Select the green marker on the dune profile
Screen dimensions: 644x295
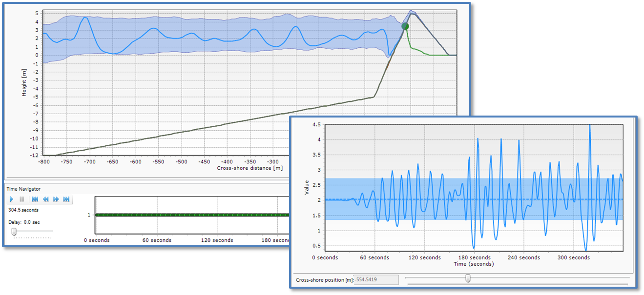(x=405, y=26)
